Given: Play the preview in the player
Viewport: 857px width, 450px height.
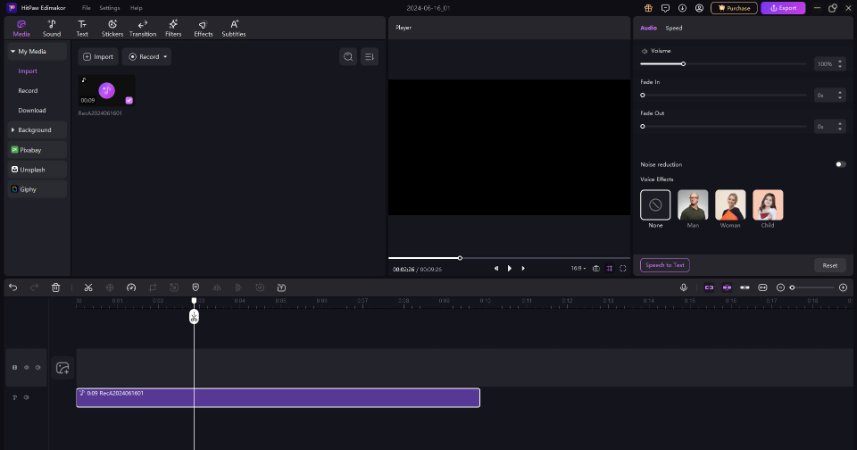Looking at the screenshot, I should [x=509, y=268].
